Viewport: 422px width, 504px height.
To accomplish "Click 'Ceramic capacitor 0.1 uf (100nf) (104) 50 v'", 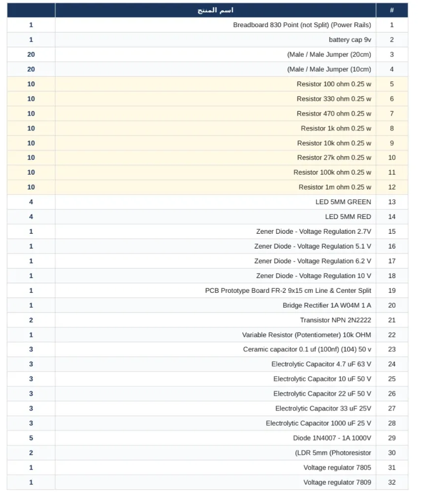I will point(307,350).
